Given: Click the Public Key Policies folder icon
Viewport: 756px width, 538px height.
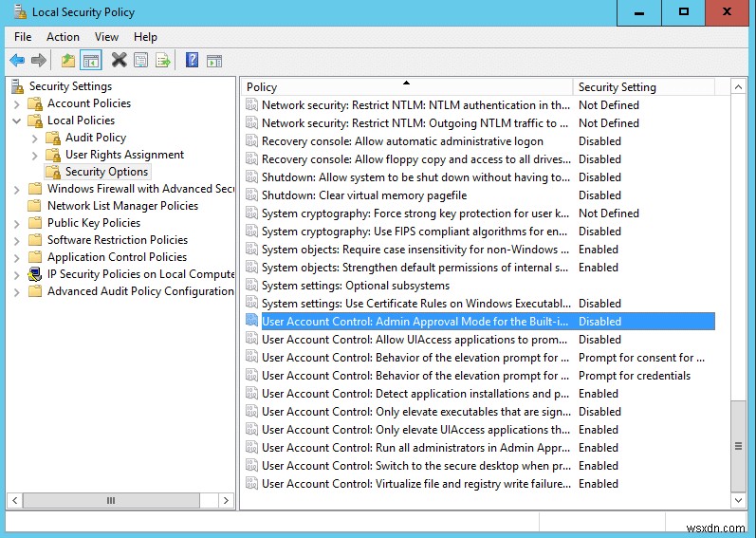Looking at the screenshot, I should point(35,223).
